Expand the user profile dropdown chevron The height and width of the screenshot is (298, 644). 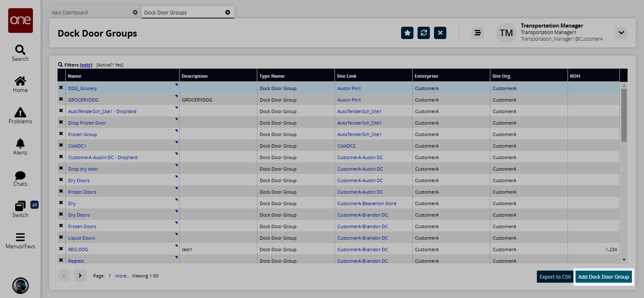[x=621, y=33]
